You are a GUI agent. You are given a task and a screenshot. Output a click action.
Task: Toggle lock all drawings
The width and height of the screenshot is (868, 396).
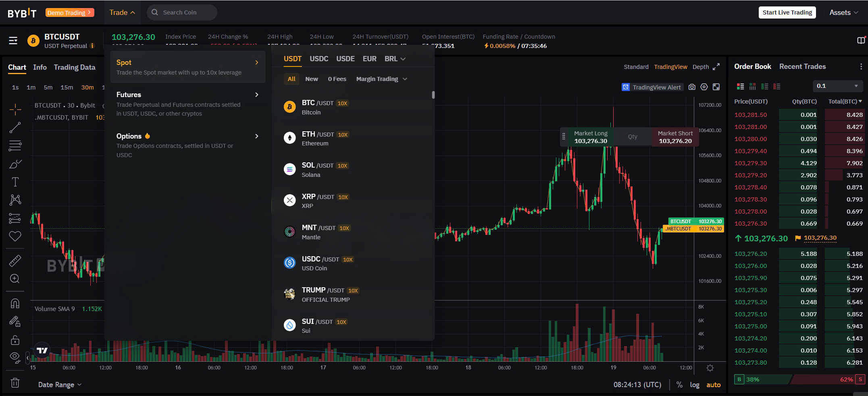[x=15, y=340]
